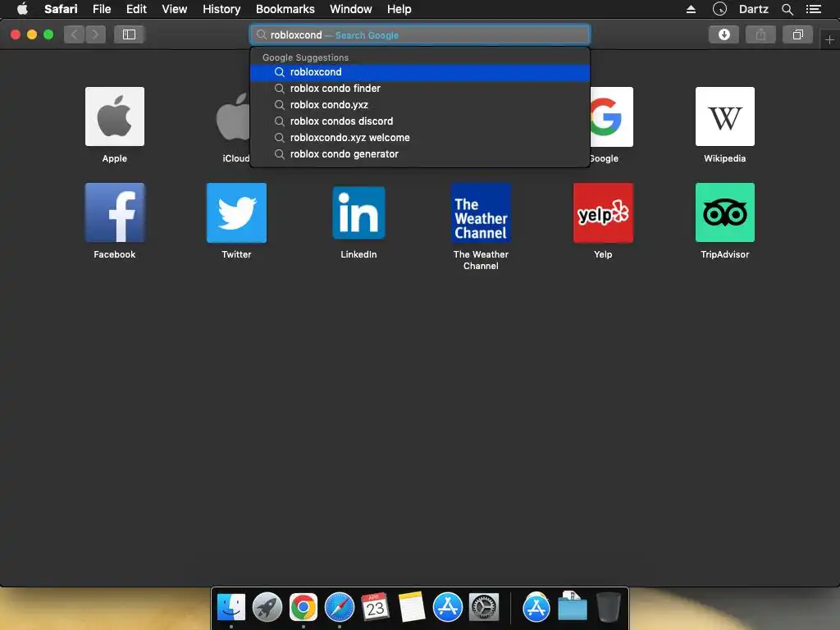The height and width of the screenshot is (630, 840).
Task: Open the TripAdvisor favorite tile
Action: pyautogui.click(x=725, y=212)
